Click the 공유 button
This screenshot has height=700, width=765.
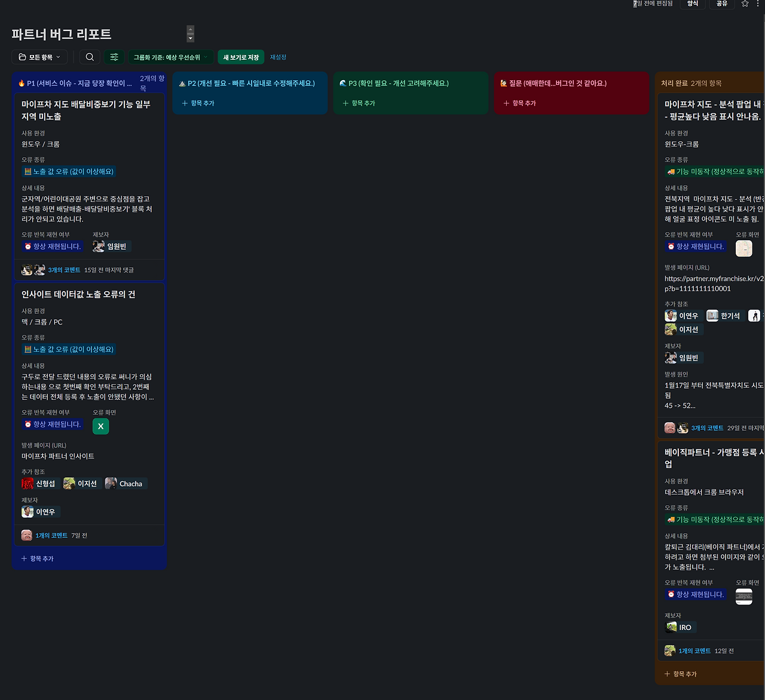pos(722,4)
